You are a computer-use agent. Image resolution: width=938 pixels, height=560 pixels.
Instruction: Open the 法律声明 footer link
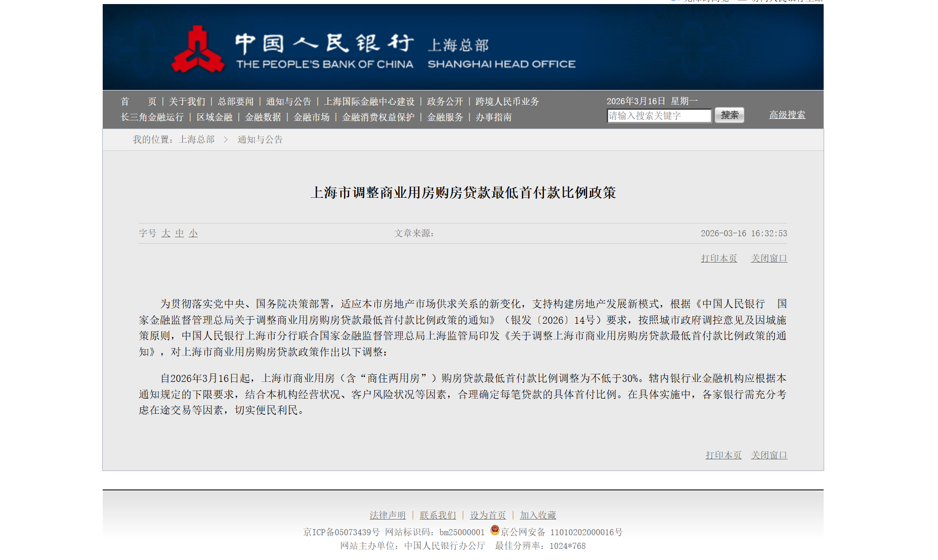[x=387, y=515]
